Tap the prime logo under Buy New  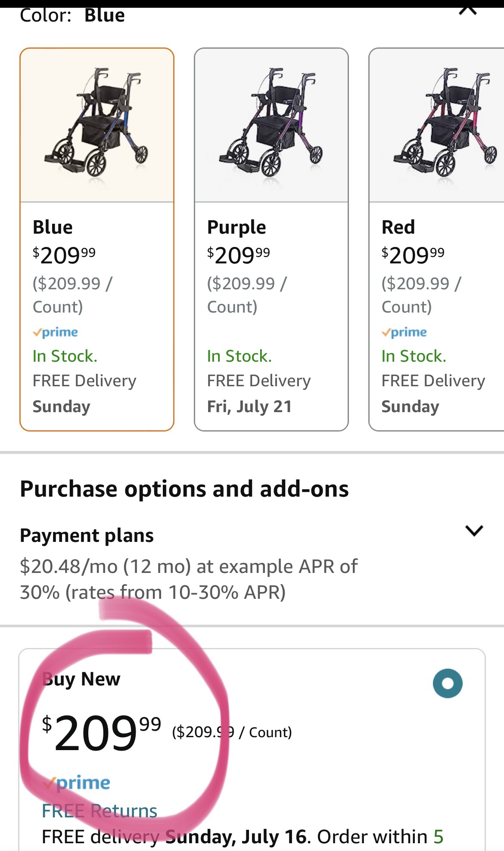(77, 783)
